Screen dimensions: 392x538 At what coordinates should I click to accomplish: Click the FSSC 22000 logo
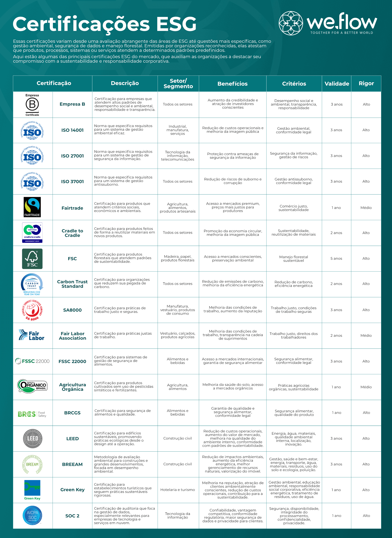(x=32, y=361)
